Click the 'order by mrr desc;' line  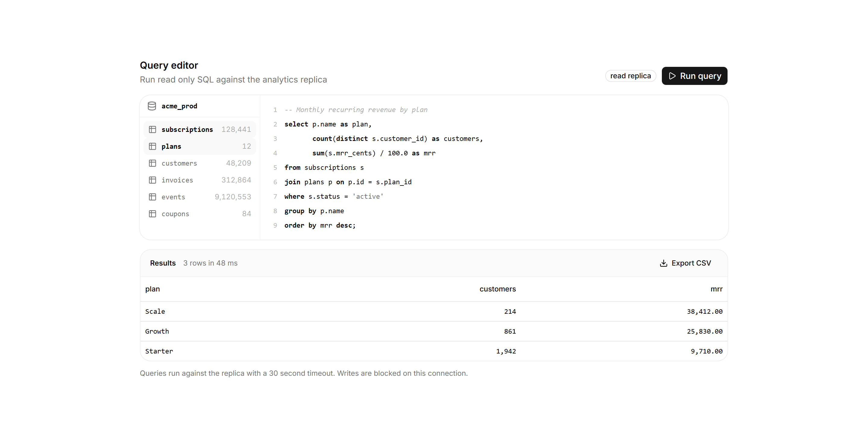coord(320,226)
